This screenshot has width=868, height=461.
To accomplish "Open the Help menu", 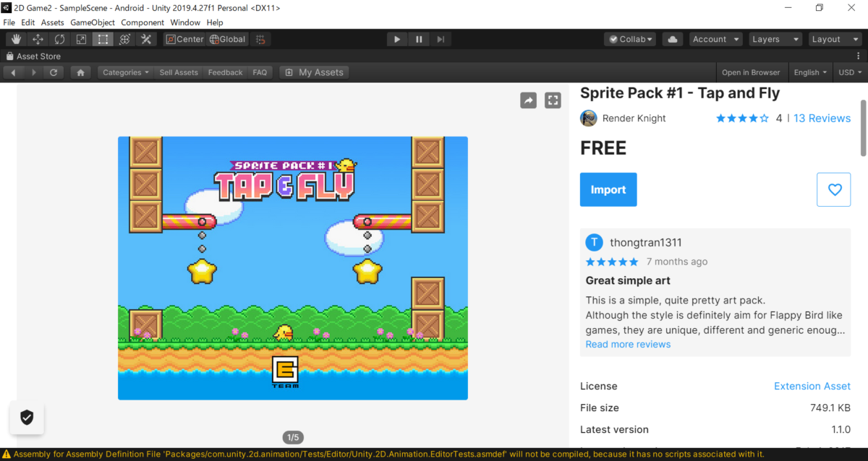I will (x=215, y=22).
